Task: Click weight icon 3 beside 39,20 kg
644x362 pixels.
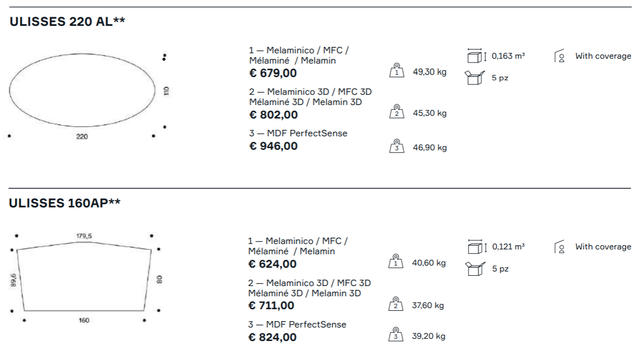Action: coord(396,335)
